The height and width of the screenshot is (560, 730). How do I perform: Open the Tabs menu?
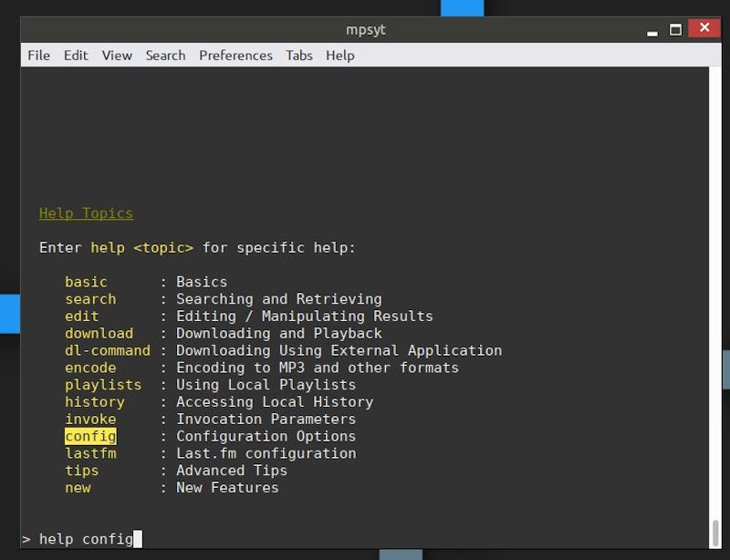[299, 56]
